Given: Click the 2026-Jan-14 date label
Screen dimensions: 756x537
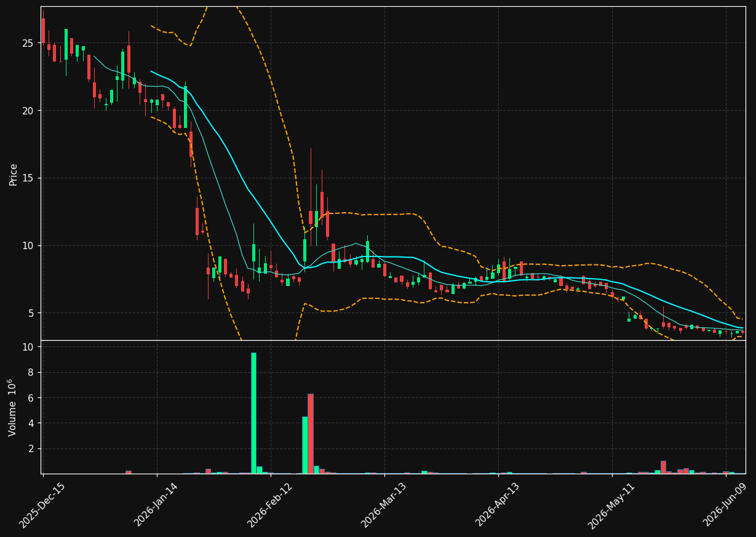Looking at the screenshot, I should [156, 505].
